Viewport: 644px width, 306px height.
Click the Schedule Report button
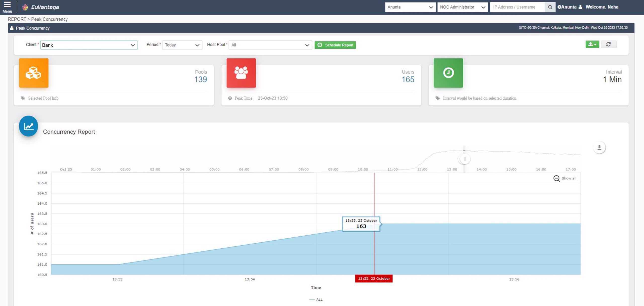tap(335, 45)
